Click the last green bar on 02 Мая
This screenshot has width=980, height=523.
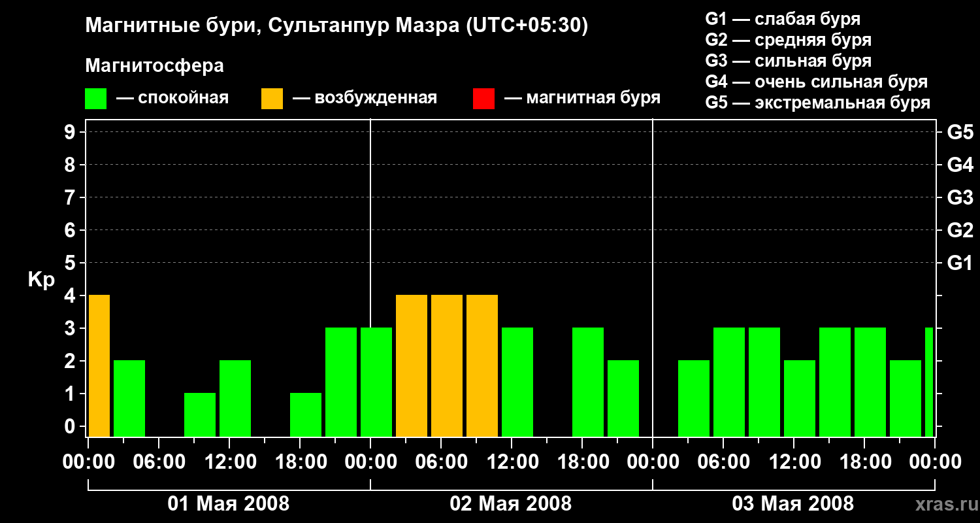623,398
